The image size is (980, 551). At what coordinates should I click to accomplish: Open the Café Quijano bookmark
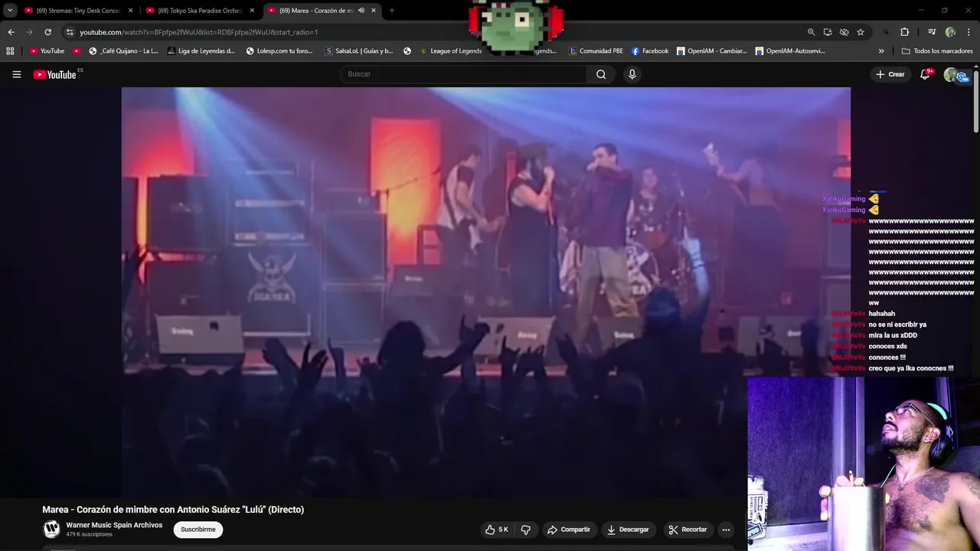(x=123, y=51)
